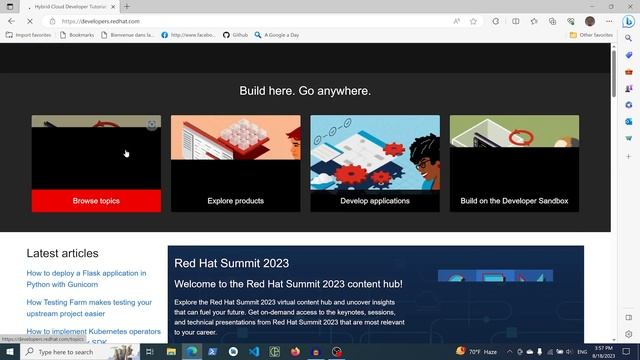Viewport: 640px width, 360px height.
Task: Click the Develop applications illustration thumbnail
Action: (x=375, y=153)
